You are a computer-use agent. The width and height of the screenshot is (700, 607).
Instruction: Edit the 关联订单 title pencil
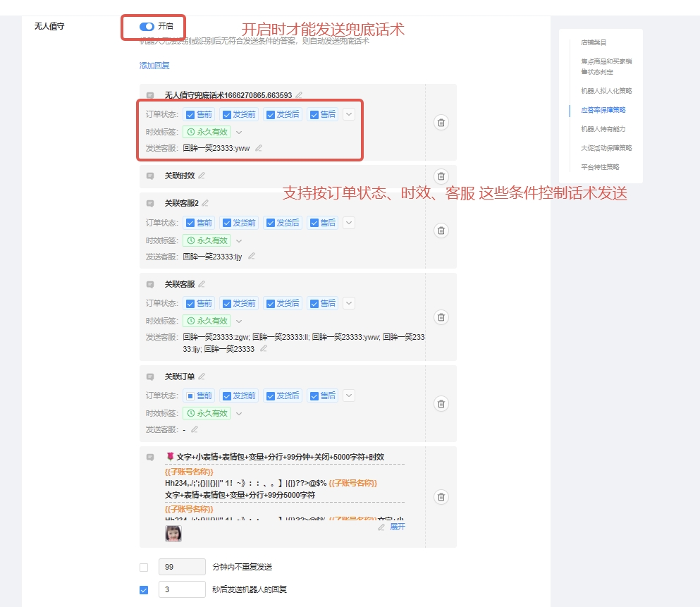point(202,376)
